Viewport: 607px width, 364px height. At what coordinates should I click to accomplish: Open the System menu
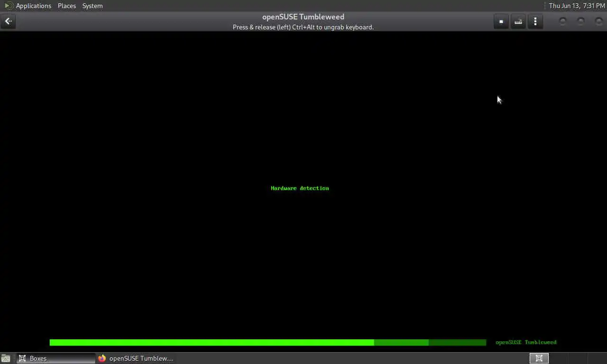(x=92, y=6)
